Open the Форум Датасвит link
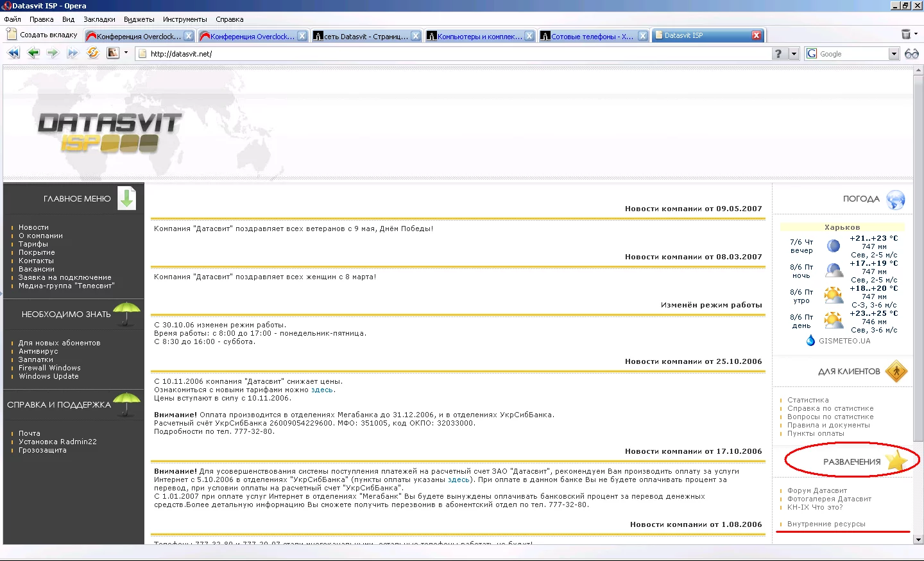The width and height of the screenshot is (924, 561). click(817, 490)
